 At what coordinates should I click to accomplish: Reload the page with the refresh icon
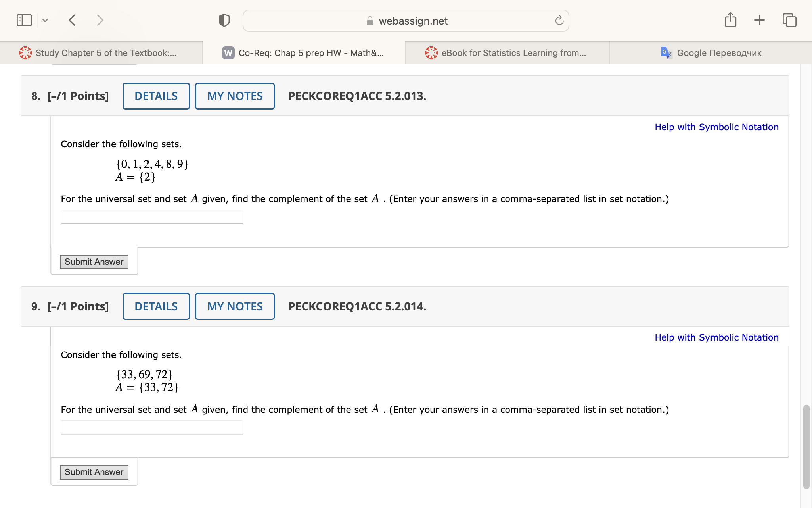click(559, 21)
